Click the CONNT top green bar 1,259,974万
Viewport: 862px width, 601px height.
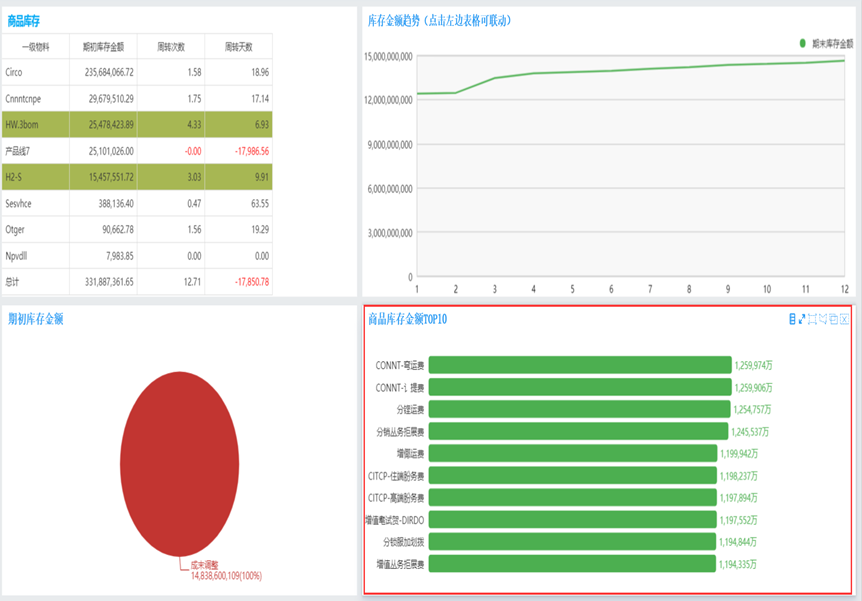tap(580, 365)
